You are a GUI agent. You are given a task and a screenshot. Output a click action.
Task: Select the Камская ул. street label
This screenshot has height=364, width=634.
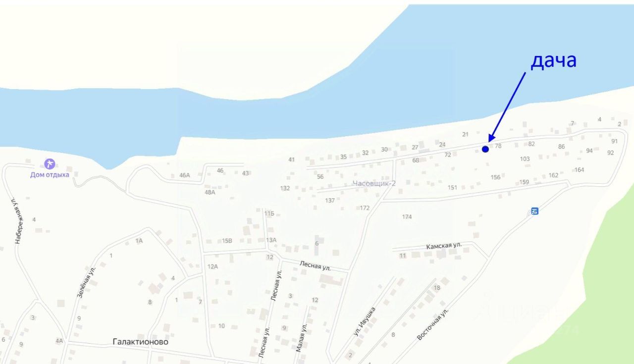click(x=444, y=246)
